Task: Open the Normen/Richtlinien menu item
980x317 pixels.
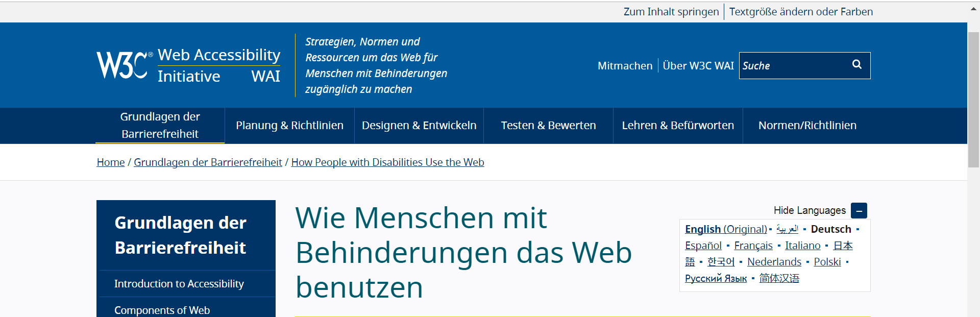Action: (807, 126)
